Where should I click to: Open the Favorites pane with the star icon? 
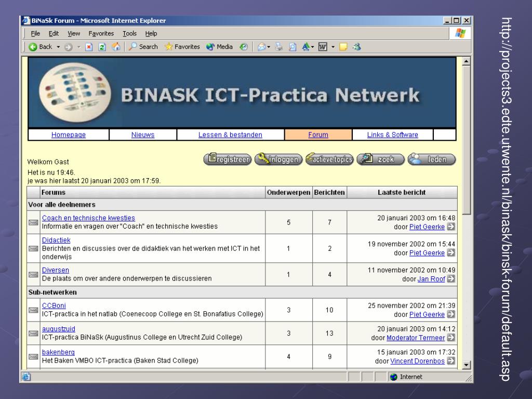[182, 47]
